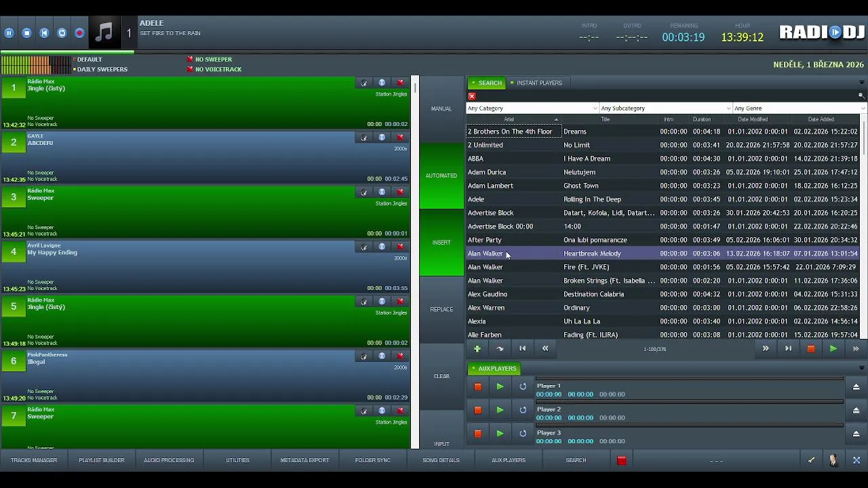Click the REPLACE button
The height and width of the screenshot is (488, 868).
(x=441, y=310)
